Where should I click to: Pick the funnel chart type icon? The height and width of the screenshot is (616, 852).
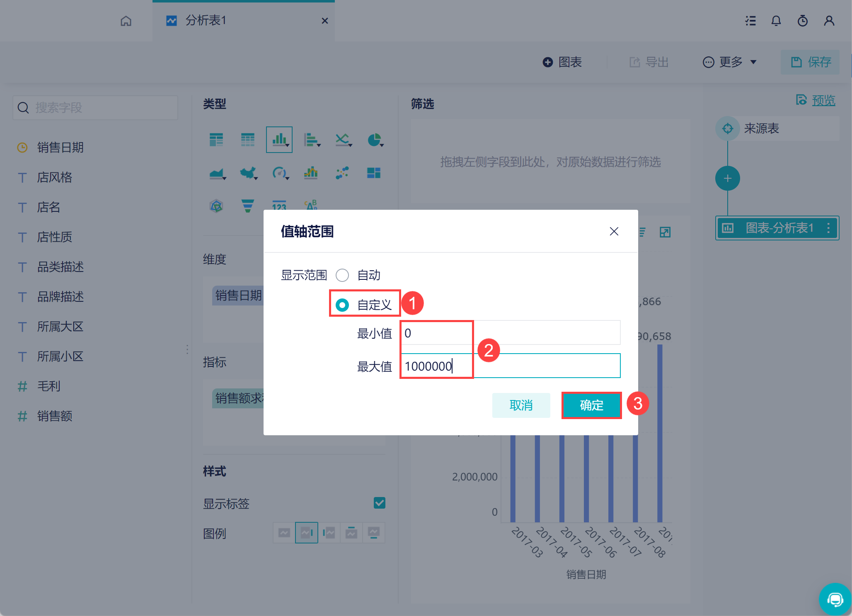(x=247, y=206)
